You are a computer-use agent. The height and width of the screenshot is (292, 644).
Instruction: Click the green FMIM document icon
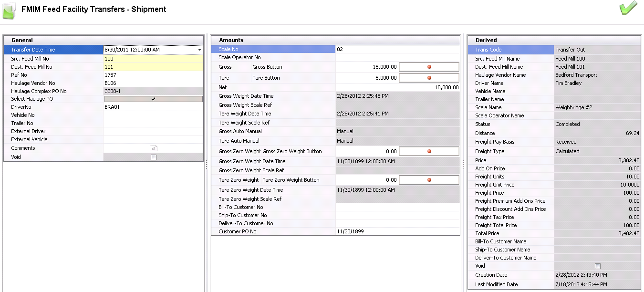tap(9, 10)
